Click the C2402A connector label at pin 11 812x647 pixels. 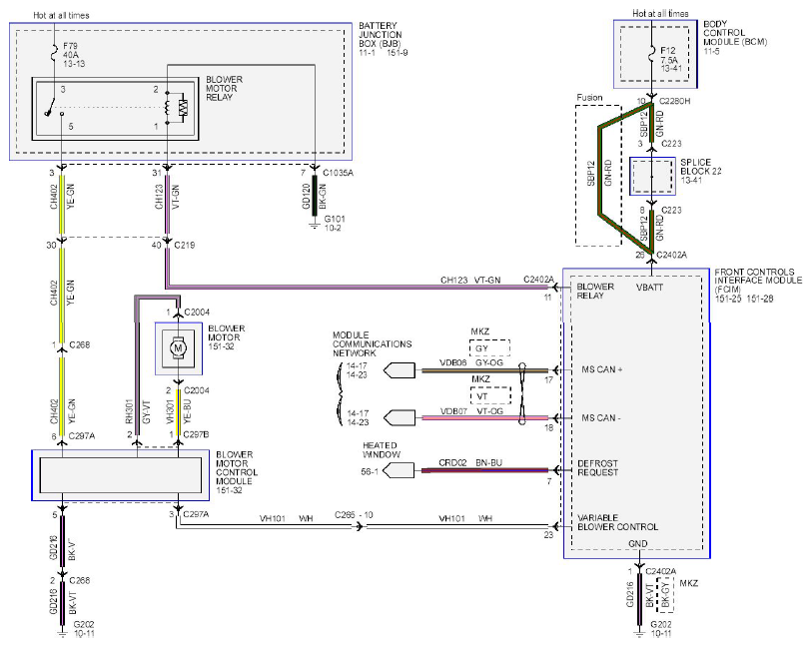tap(538, 280)
